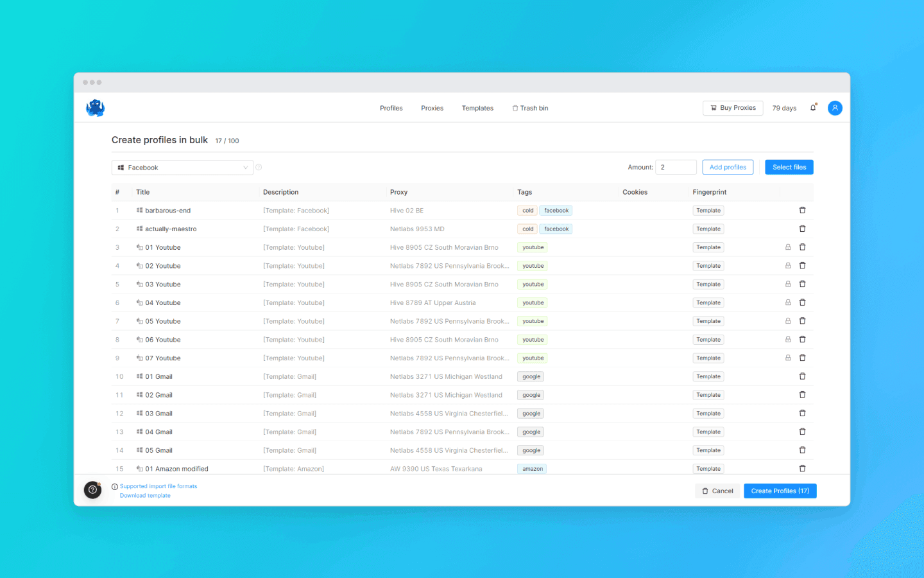Click description '[Template: Gmail]' on 02 Gmail row
924x578 pixels.
point(289,395)
